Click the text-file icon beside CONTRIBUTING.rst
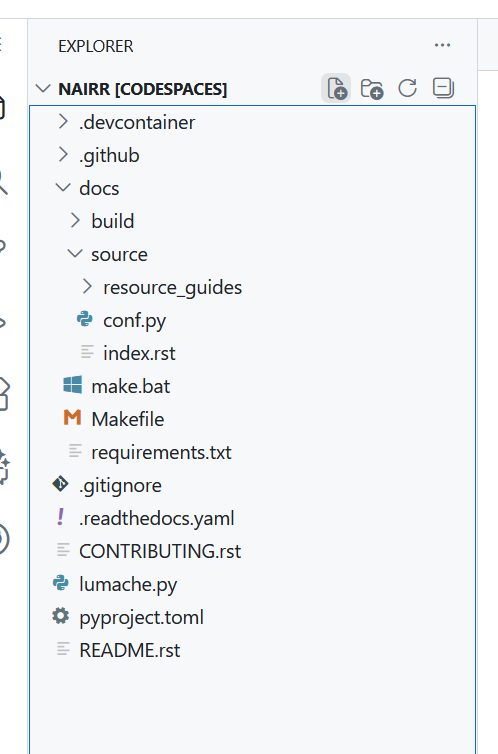 63,550
